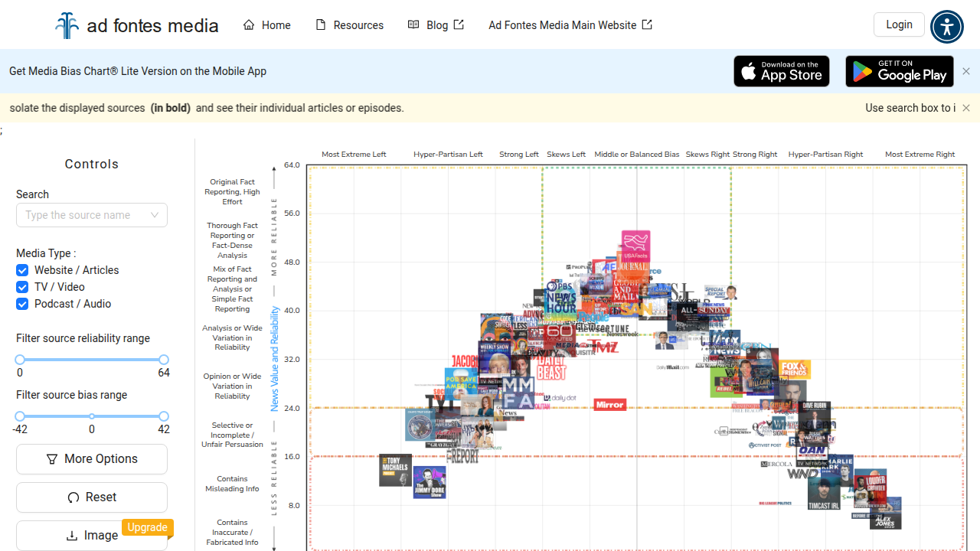
Task: Click the 'News Value and Reliability' axis title
Action: click(275, 359)
